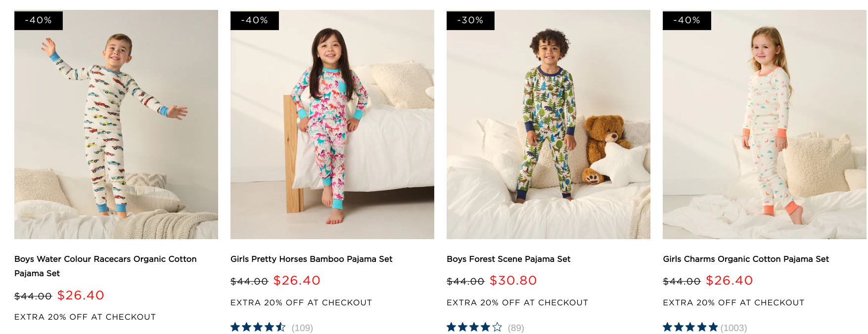Open the (109) reviews count
This screenshot has width=868, height=334.
click(x=302, y=328)
